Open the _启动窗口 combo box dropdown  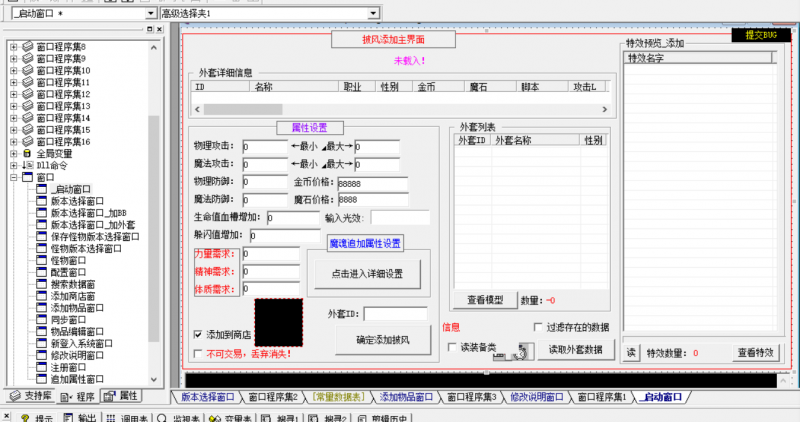tap(151, 13)
